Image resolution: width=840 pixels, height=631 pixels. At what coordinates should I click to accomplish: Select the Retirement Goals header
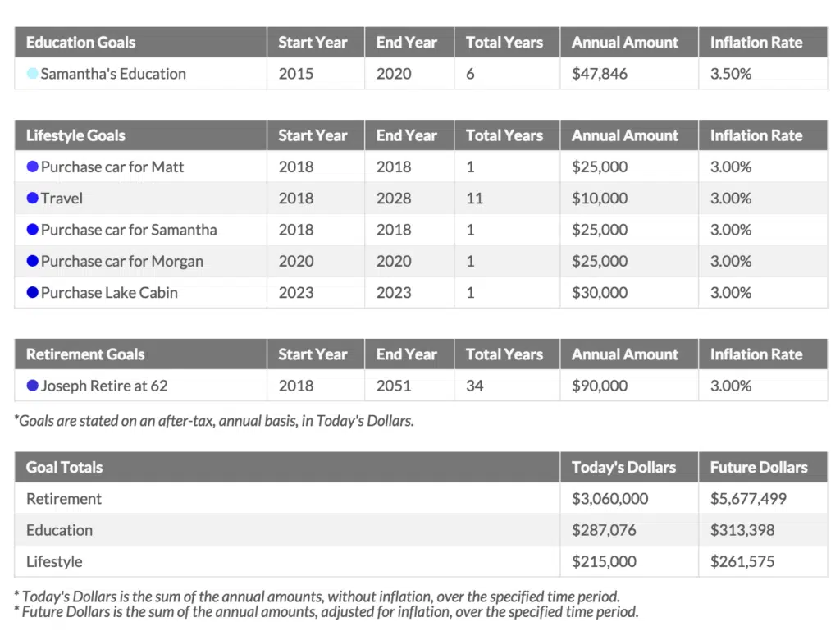[85, 354]
